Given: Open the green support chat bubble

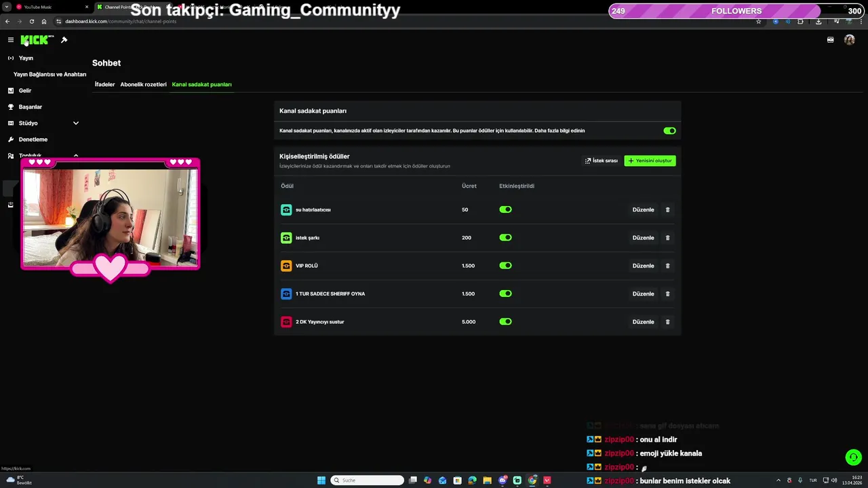Looking at the screenshot, I should click(853, 457).
